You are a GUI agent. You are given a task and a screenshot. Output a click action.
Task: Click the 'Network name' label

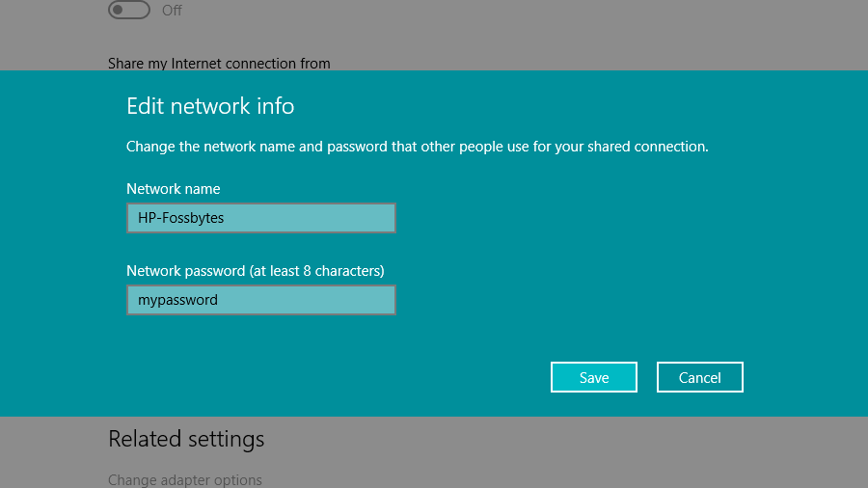click(x=174, y=189)
